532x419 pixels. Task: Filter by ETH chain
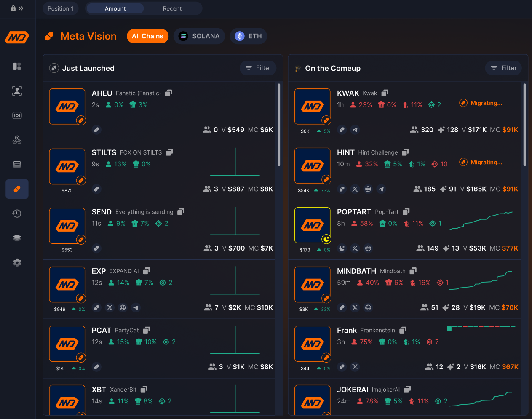249,36
